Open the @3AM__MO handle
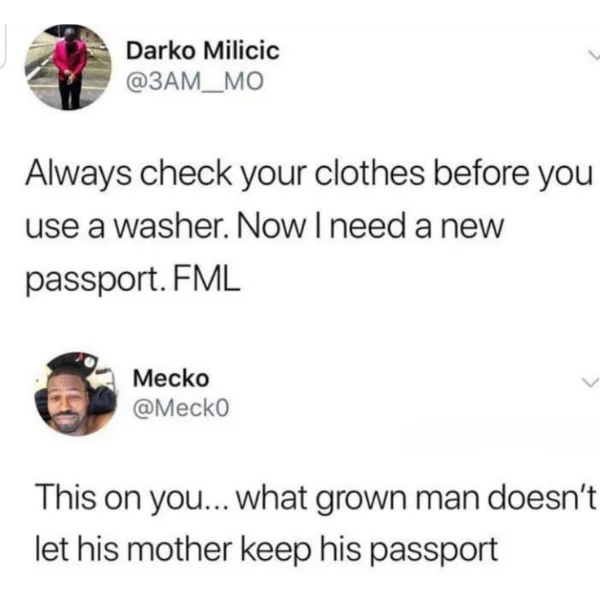The height and width of the screenshot is (600, 600). pyautogui.click(x=195, y=82)
